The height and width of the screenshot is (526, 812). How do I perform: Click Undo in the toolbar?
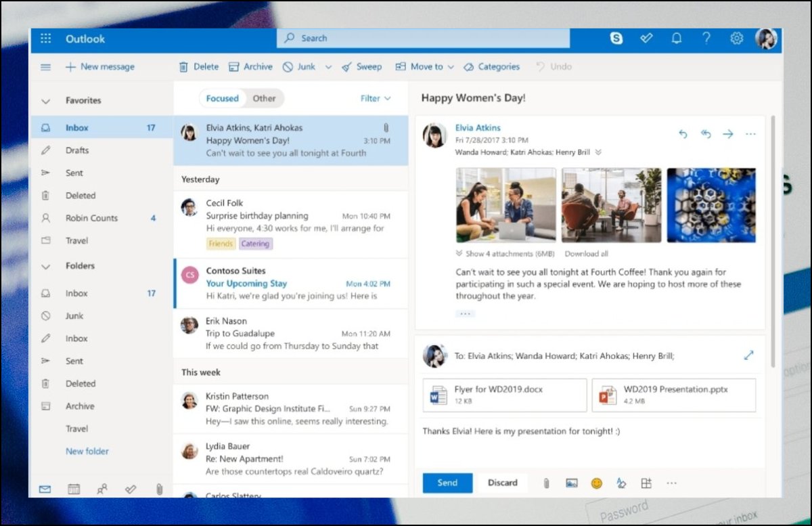point(554,67)
